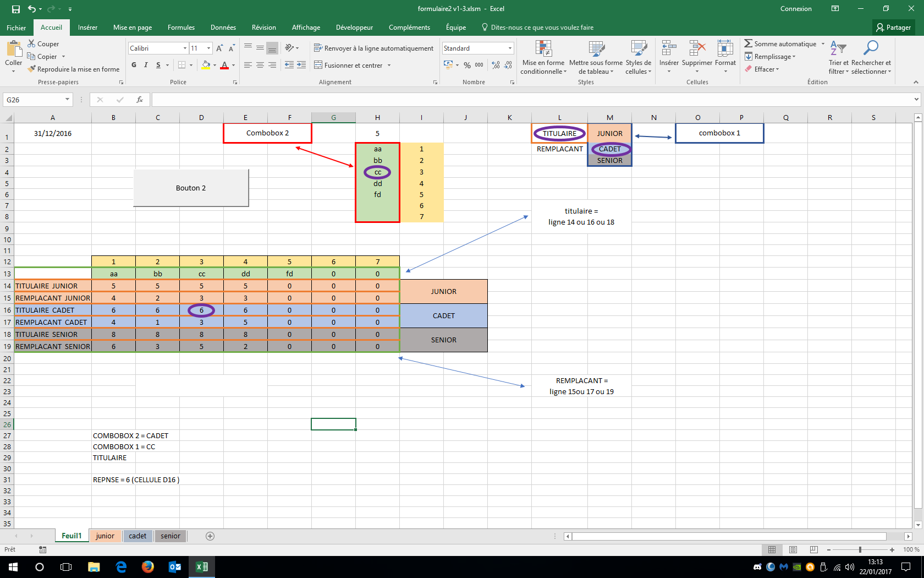Click the insert function fx icon
This screenshot has width=924, height=578.
pos(140,100)
